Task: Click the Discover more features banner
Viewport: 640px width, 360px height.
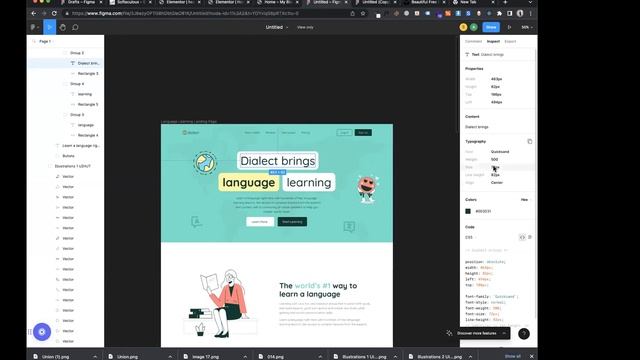Action: point(478,333)
